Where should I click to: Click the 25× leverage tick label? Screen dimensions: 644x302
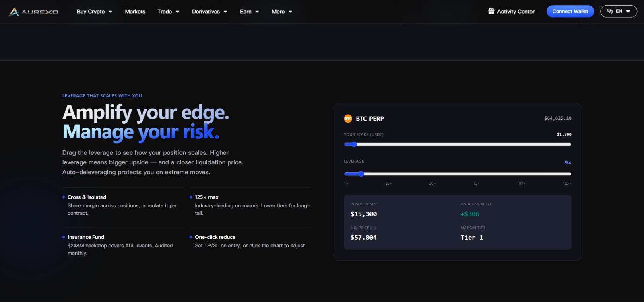click(389, 183)
